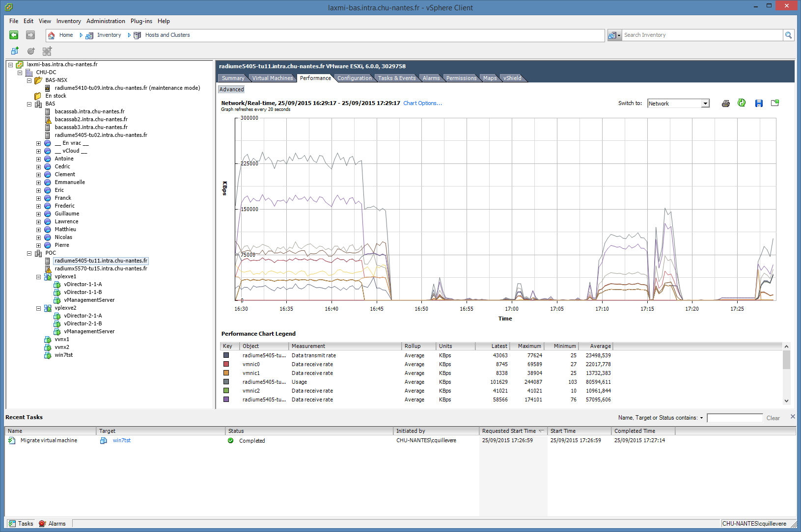Viewport: 801px width, 532px height.
Task: Click the green back navigation arrow
Action: click(14, 35)
